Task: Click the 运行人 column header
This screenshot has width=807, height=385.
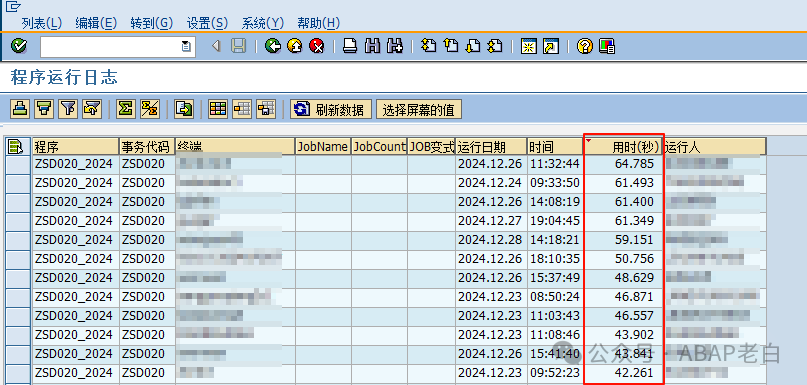Action: point(714,147)
